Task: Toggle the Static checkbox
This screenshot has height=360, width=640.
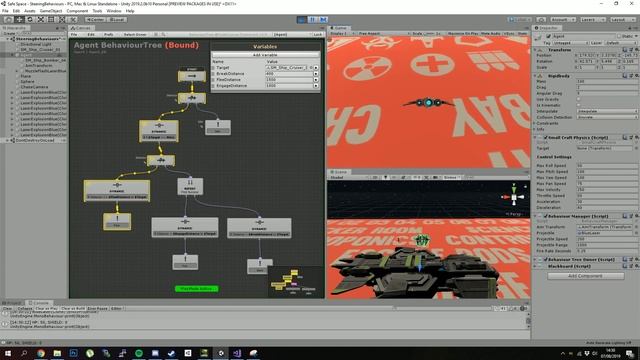Action: click(x=619, y=36)
